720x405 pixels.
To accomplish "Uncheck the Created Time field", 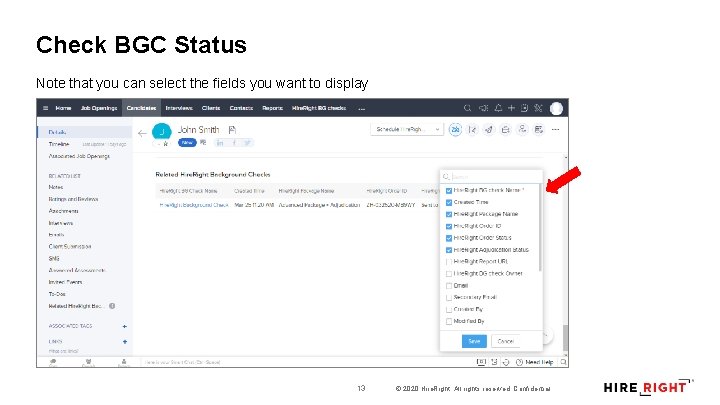I will point(449,202).
